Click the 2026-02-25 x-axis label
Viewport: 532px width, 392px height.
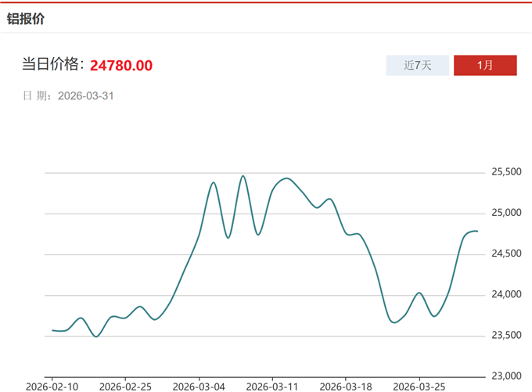[x=125, y=387]
